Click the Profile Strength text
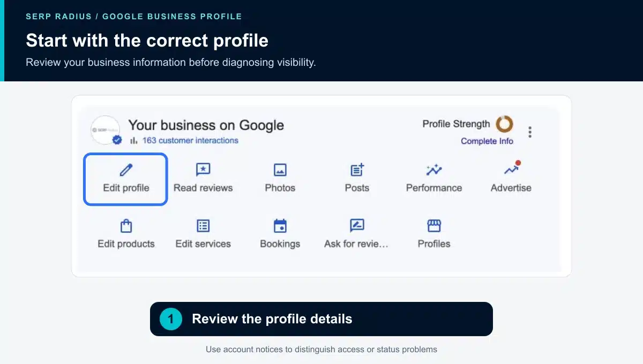Image resolution: width=643 pixels, height=364 pixels. [x=456, y=124]
